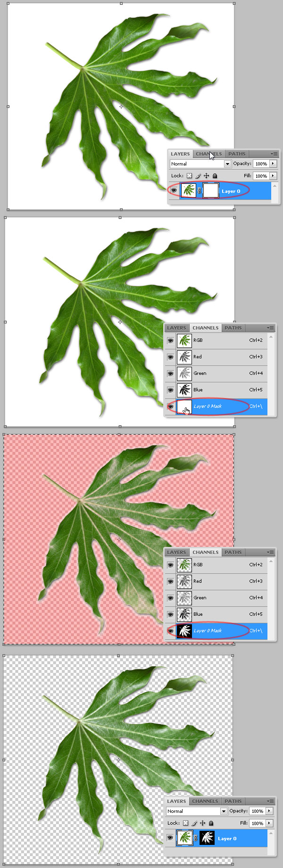Screen dimensions: 283x868
Task: Select leaf-shaped mask thumbnail in bottom Layers panel
Action: (x=207, y=838)
